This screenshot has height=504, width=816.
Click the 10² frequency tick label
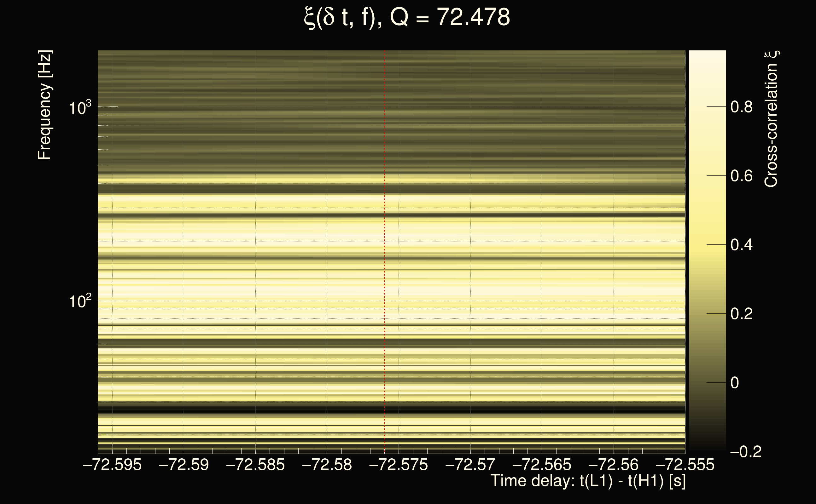[80, 301]
